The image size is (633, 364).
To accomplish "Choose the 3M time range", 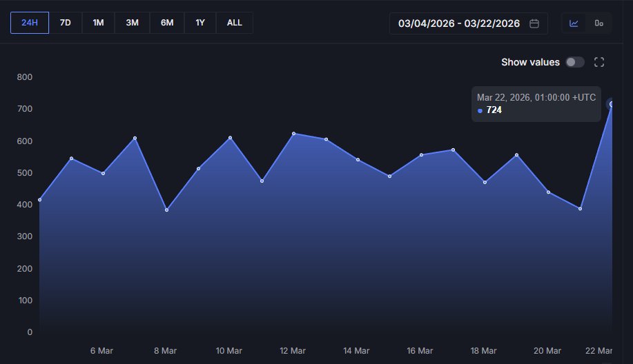I will click(132, 23).
